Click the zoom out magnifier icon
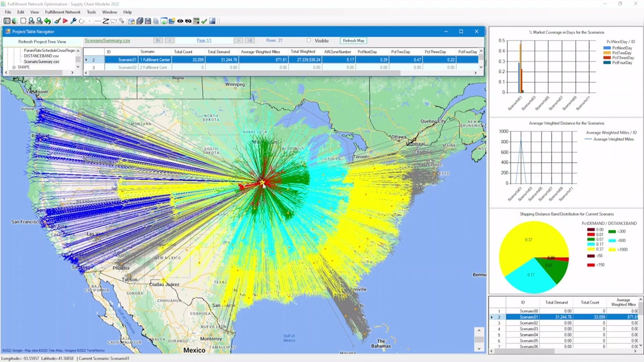Viewport: 644px width, 362px height. pos(39,21)
